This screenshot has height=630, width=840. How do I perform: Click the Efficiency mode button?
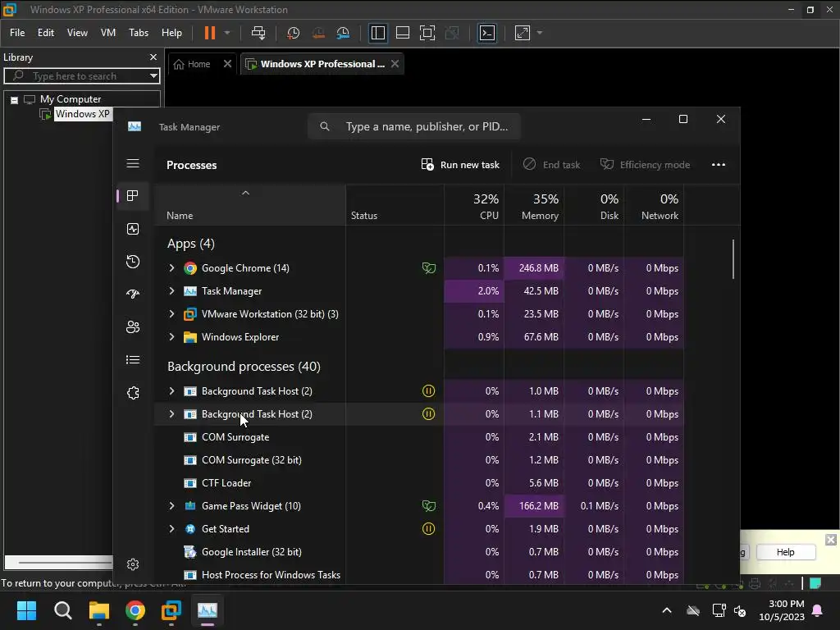pos(645,164)
